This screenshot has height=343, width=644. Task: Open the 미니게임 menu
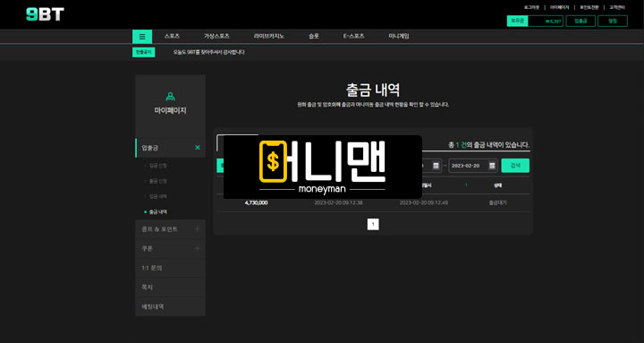pos(399,36)
